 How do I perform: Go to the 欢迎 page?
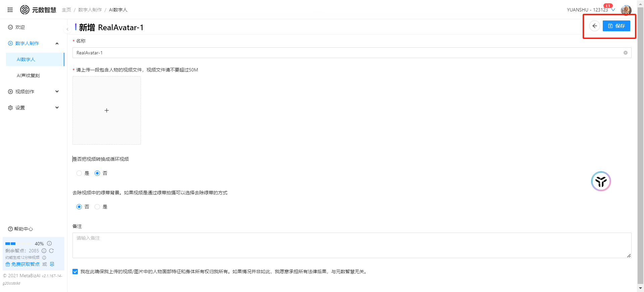[x=20, y=27]
